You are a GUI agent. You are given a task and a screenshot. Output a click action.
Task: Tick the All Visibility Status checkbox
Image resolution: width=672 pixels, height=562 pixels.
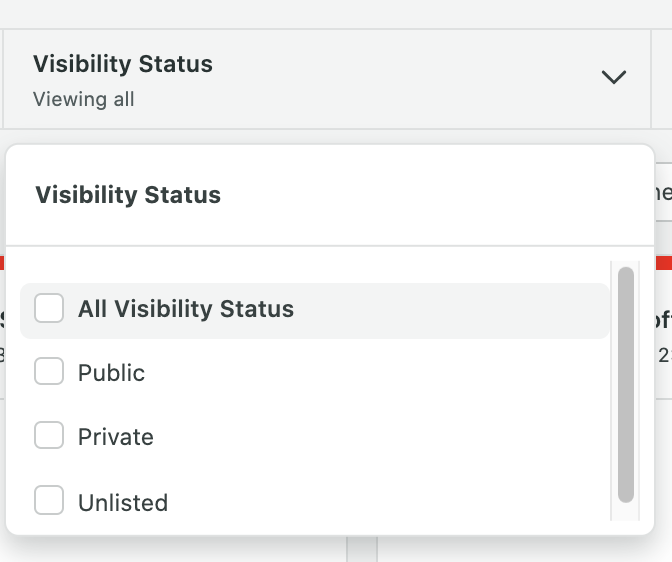[x=49, y=308]
